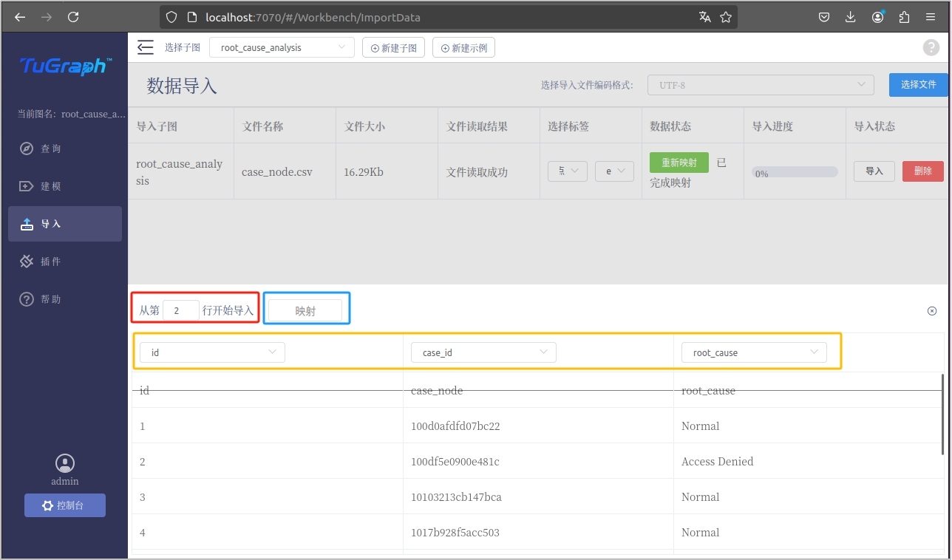
Task: Click the blue 选择文件 button
Action: click(x=917, y=85)
